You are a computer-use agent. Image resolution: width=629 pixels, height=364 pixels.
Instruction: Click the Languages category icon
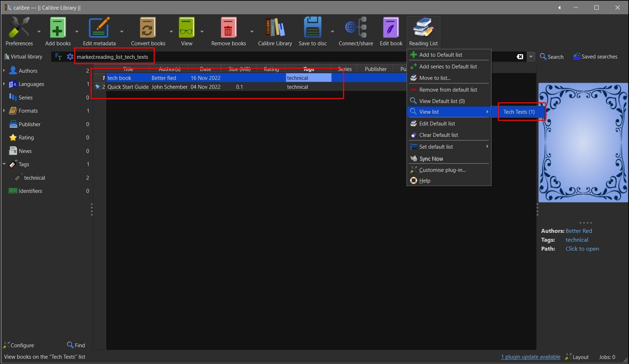pos(13,84)
